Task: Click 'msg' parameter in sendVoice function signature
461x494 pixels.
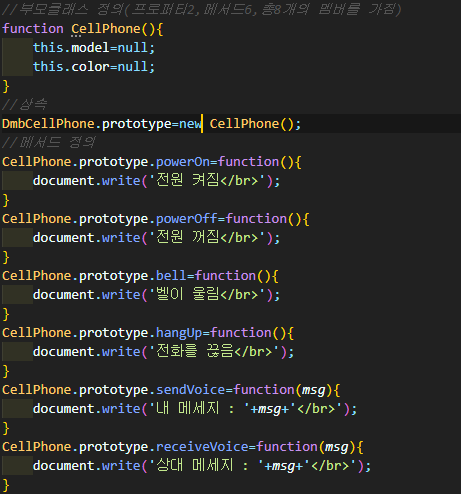Action: tap(313, 390)
